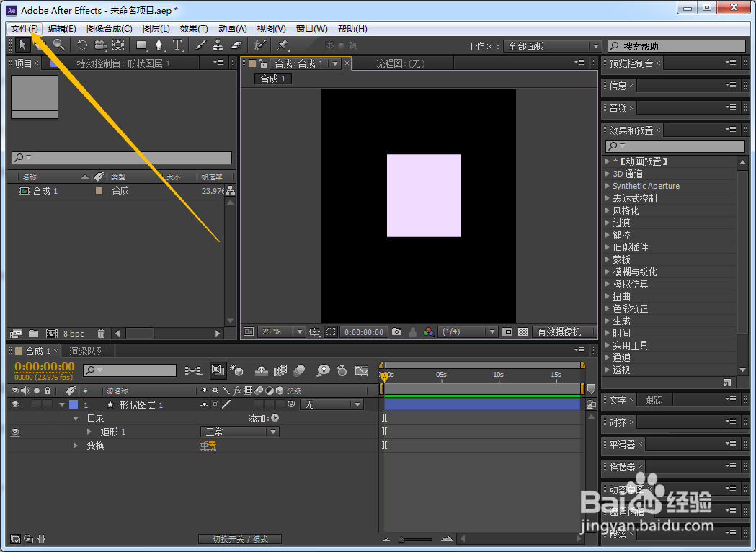
Task: Toggle frame blending in the timeline
Action: pos(280,370)
